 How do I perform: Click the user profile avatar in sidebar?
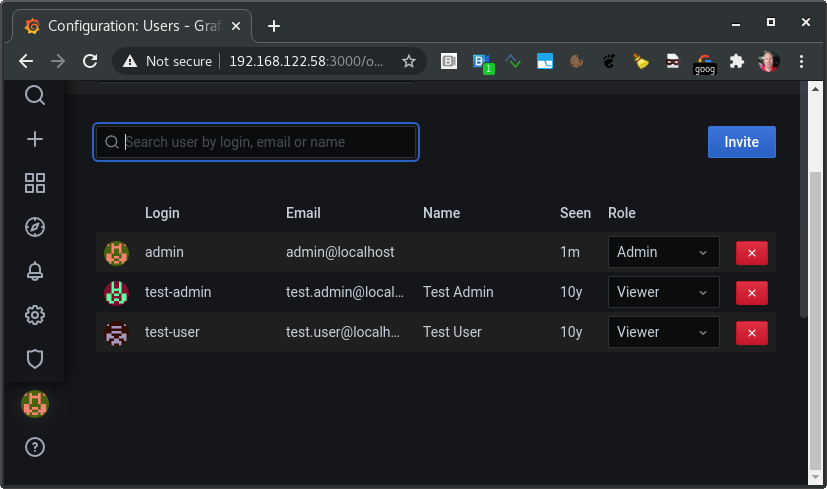pyautogui.click(x=35, y=403)
